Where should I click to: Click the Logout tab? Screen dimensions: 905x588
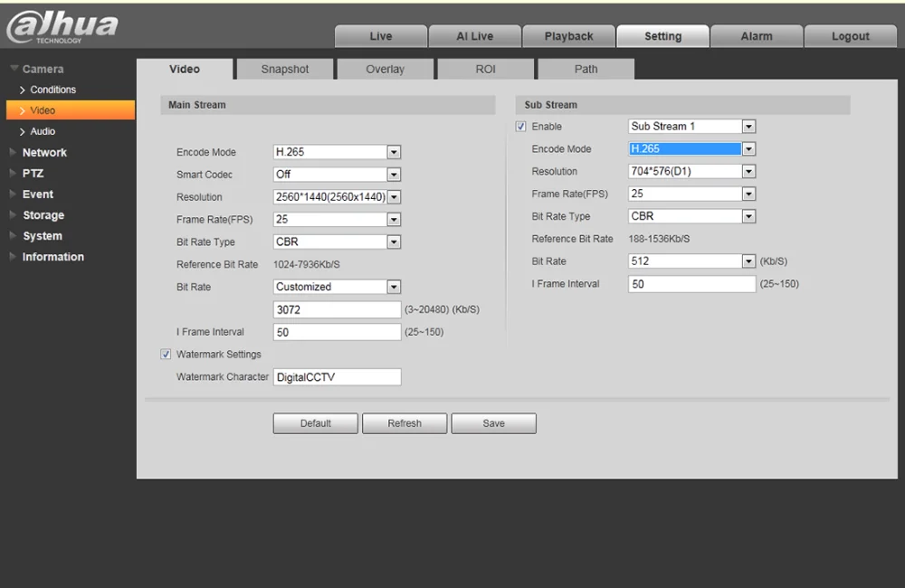coord(850,36)
